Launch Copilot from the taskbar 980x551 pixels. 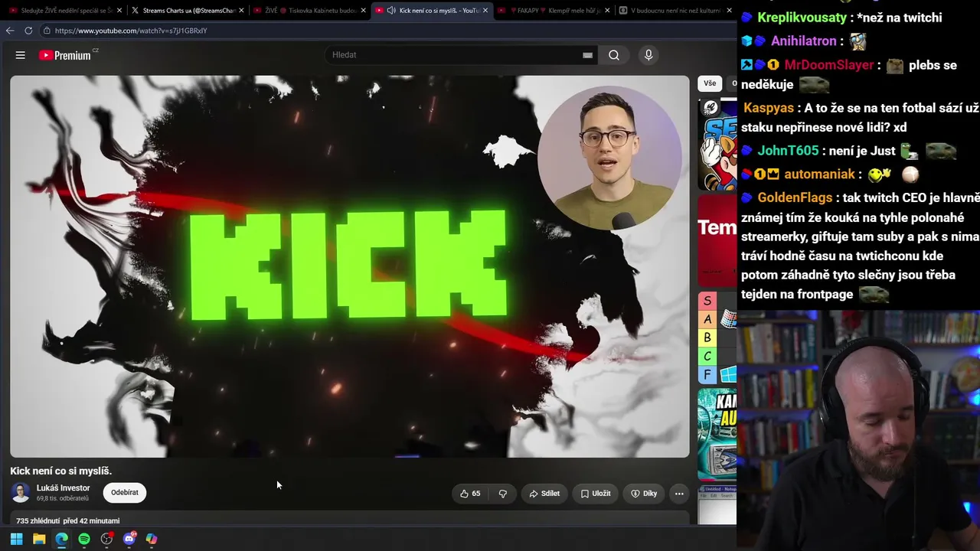click(152, 539)
